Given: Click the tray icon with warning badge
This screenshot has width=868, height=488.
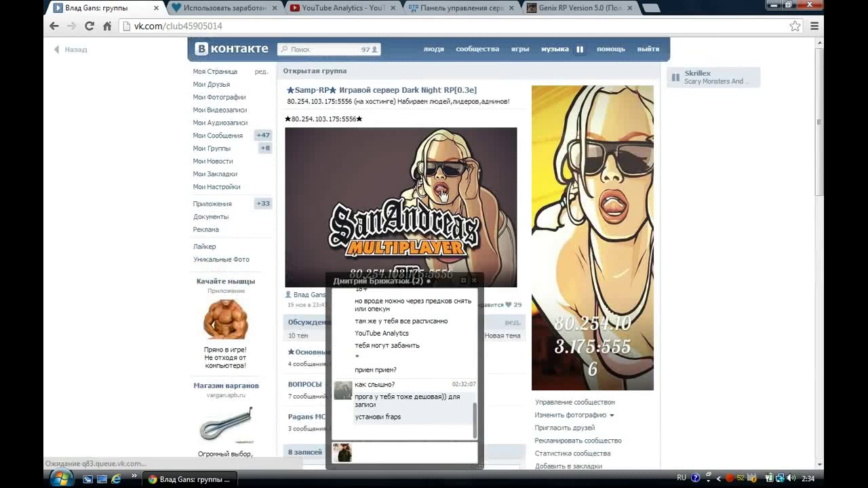Looking at the screenshot, I should coord(751,478).
